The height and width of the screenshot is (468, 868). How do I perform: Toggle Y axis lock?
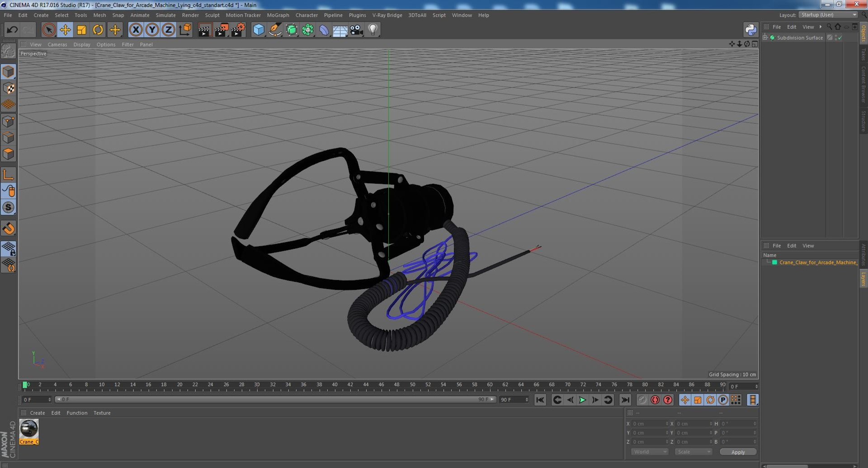pos(152,30)
